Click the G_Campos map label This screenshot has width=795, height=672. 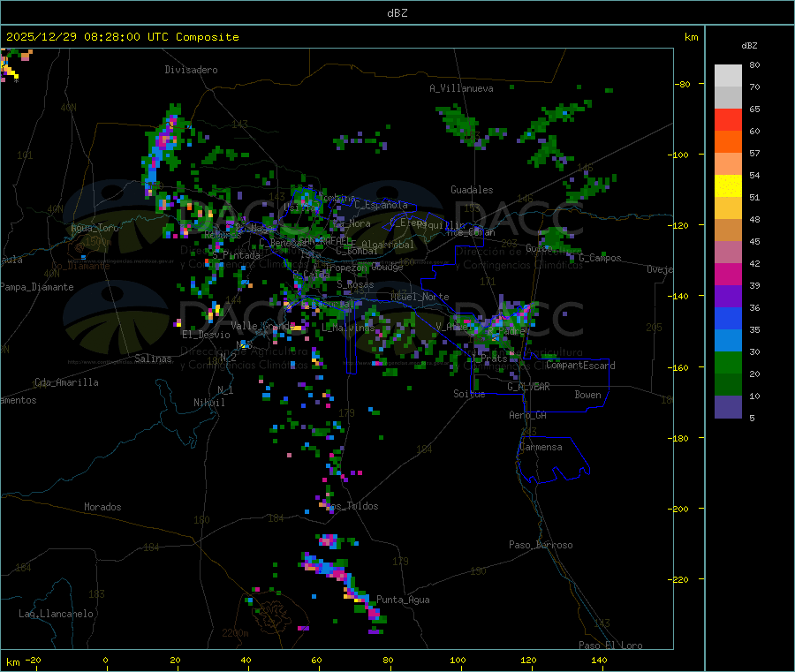(x=600, y=258)
